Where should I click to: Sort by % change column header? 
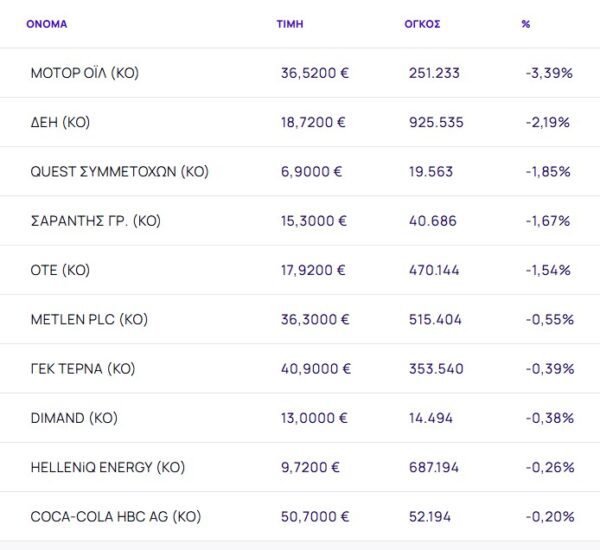(526, 24)
